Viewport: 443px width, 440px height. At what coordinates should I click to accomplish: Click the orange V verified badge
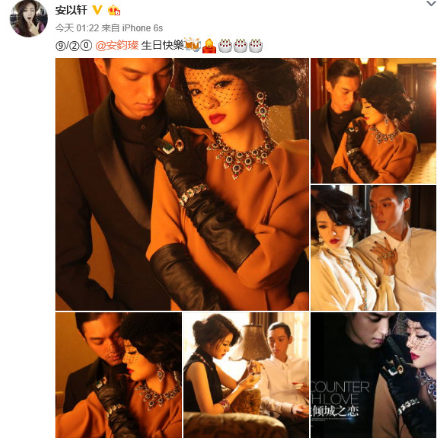point(97,10)
